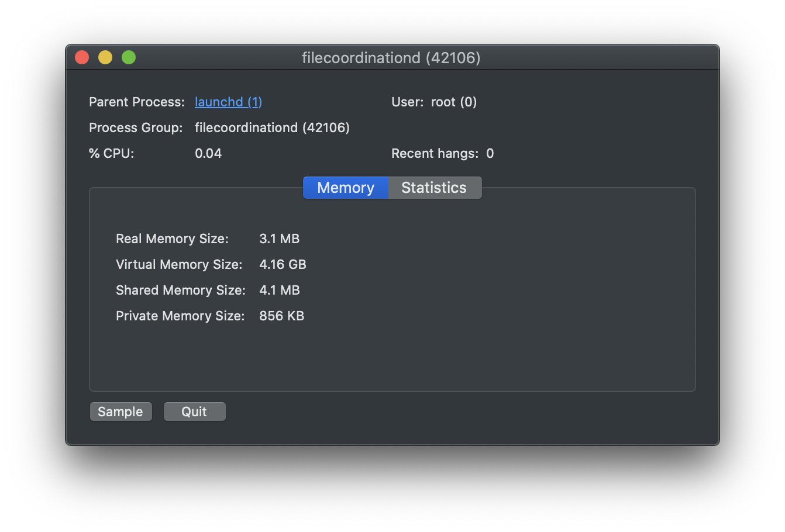Click the Virtual Memory Size label
The width and height of the screenshot is (785, 532).
point(179,264)
